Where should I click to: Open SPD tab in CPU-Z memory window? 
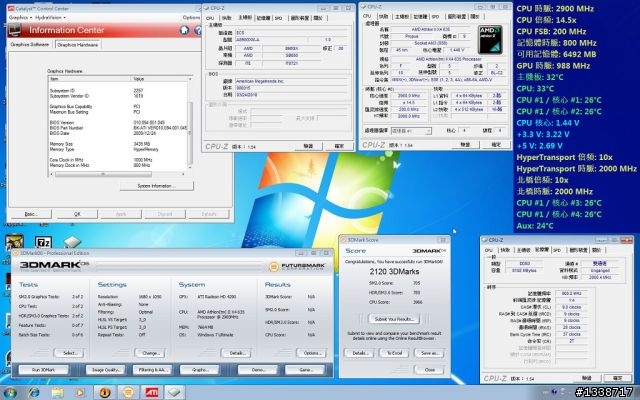coord(557,250)
